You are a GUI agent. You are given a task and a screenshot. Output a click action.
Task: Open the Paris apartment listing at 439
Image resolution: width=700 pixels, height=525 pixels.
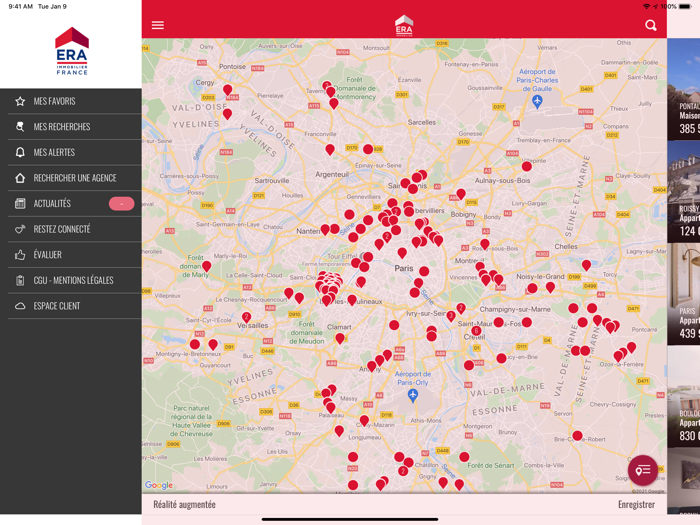point(683,294)
